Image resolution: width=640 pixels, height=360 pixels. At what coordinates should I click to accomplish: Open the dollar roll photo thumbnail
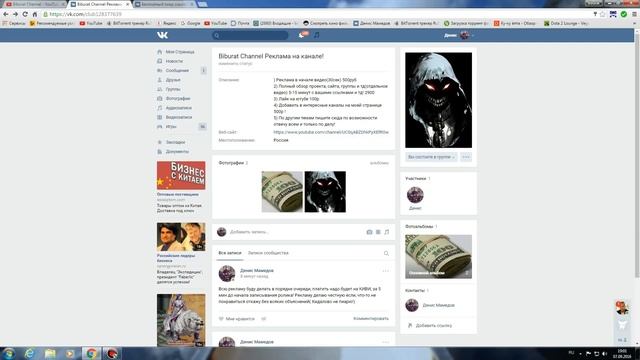click(x=282, y=192)
